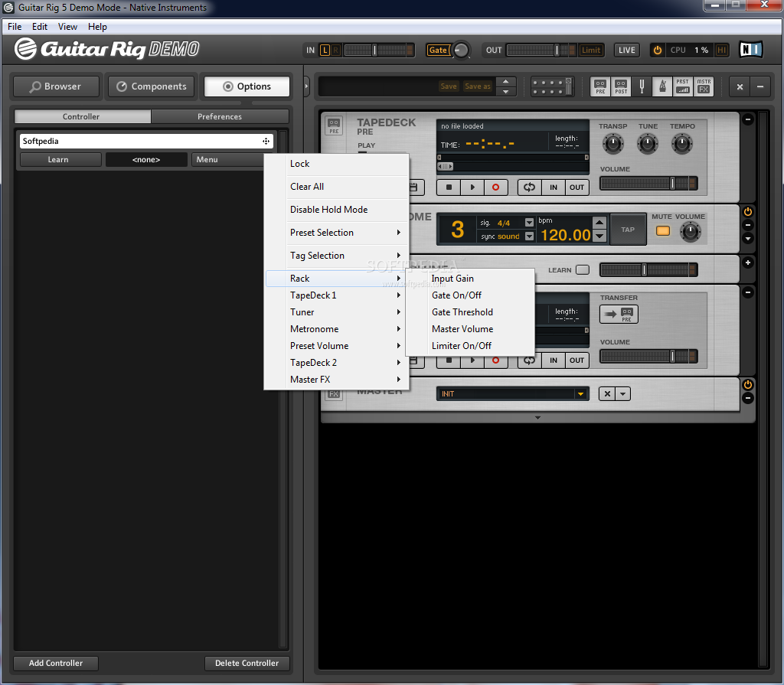Select next preset with up arrow
This screenshot has height=685, width=784.
coord(505,81)
